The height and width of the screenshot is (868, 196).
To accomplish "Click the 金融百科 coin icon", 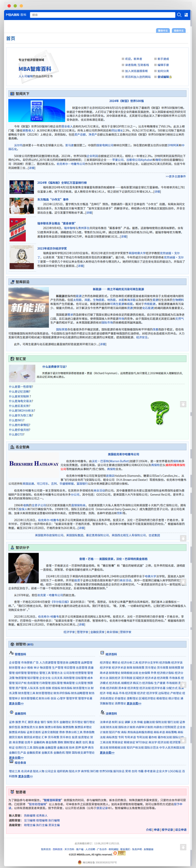I will click(x=11, y=712).
